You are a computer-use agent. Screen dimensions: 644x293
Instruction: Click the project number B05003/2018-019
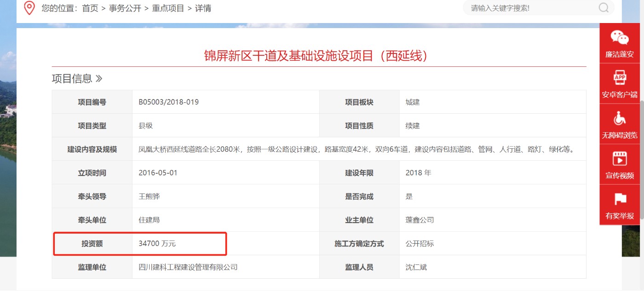click(168, 102)
